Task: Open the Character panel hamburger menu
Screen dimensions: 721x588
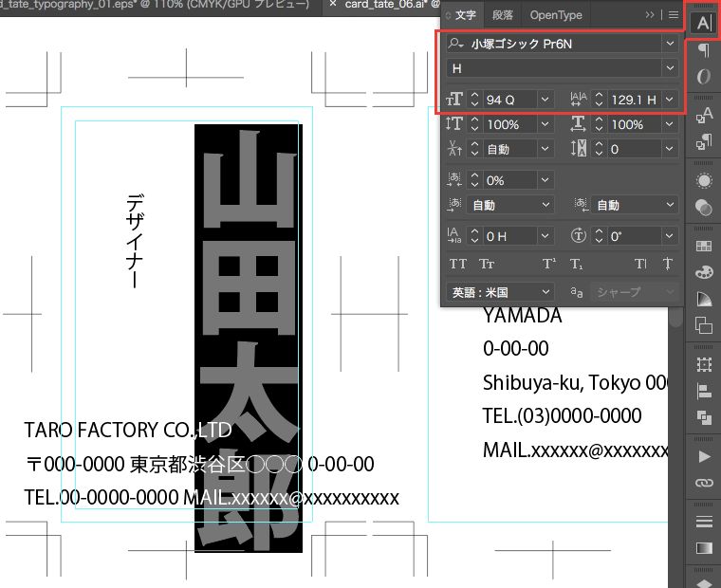Action: [673, 15]
